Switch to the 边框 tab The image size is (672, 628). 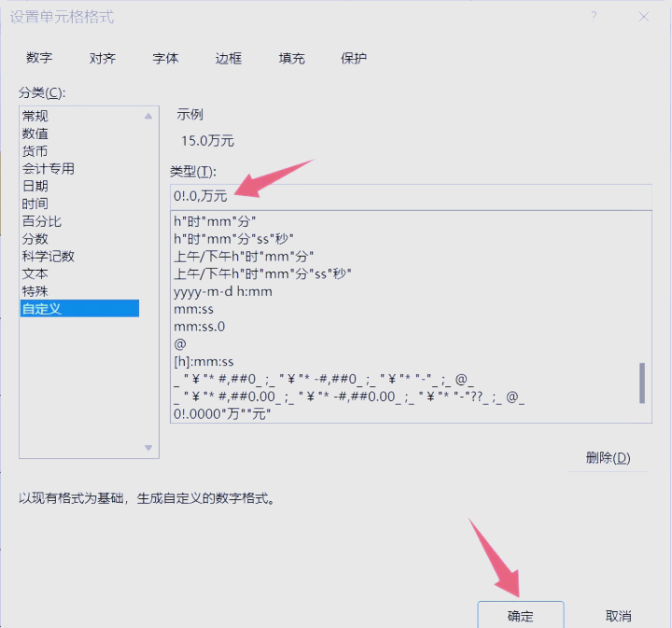click(x=229, y=58)
